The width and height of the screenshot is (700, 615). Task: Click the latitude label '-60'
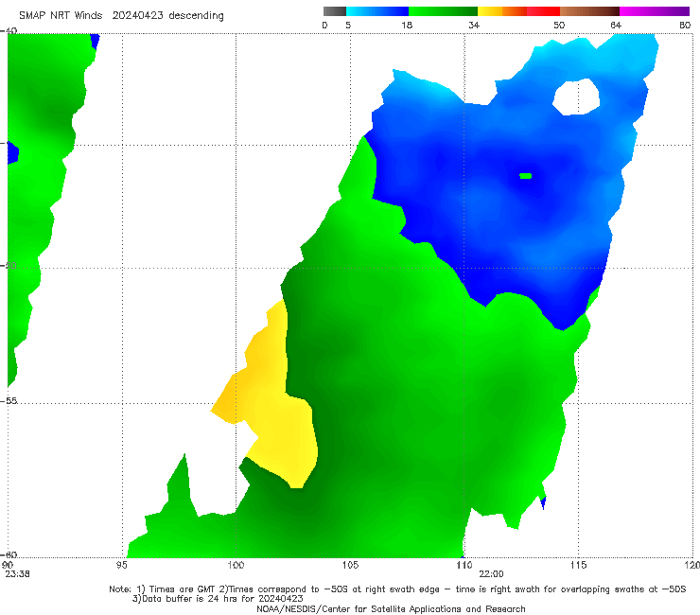coord(9,554)
